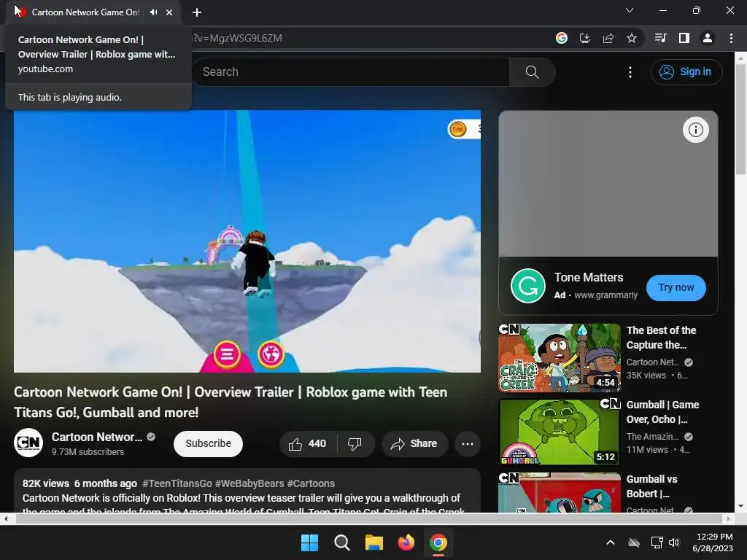Open Gumball vs Bobert video title
This screenshot has width=747, height=560.
pos(651,486)
